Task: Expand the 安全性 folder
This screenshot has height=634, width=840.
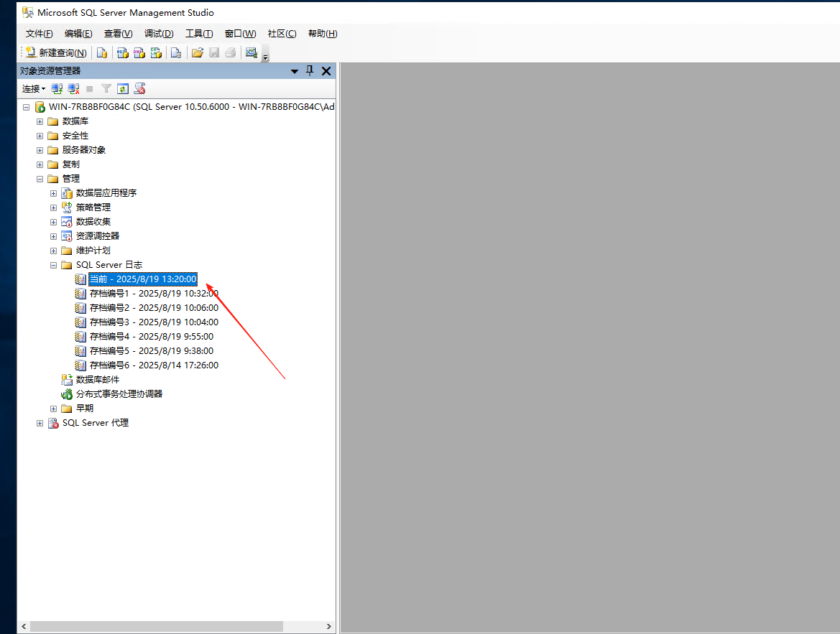Action: (x=40, y=136)
